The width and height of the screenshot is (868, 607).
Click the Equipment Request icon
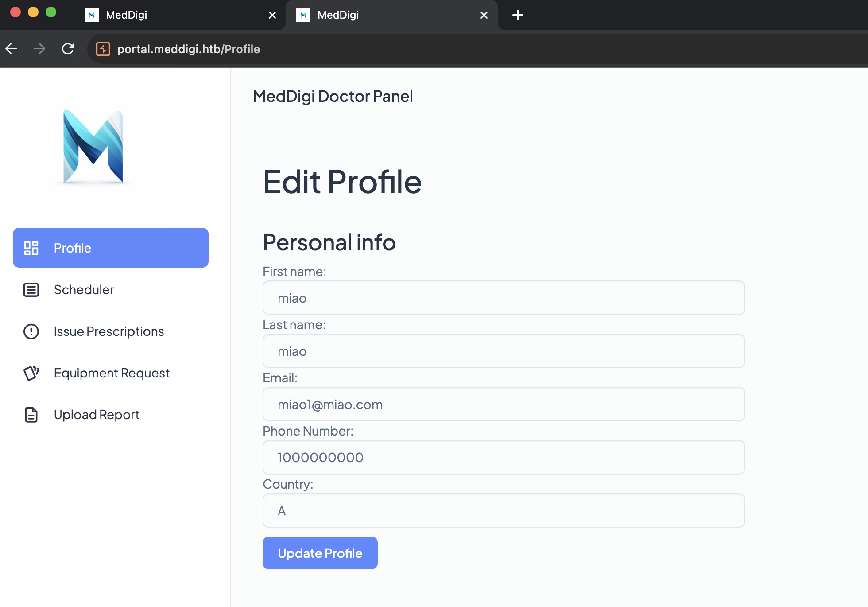click(31, 373)
